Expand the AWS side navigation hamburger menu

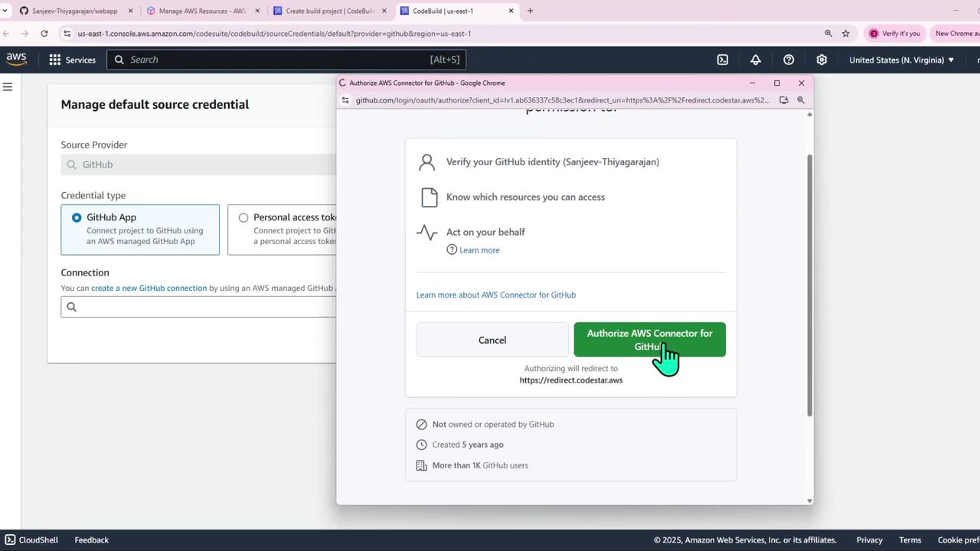(x=8, y=87)
